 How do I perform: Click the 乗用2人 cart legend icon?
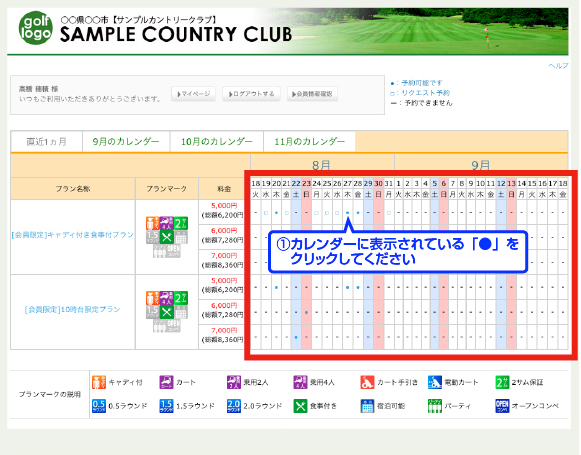pyautogui.click(x=234, y=382)
